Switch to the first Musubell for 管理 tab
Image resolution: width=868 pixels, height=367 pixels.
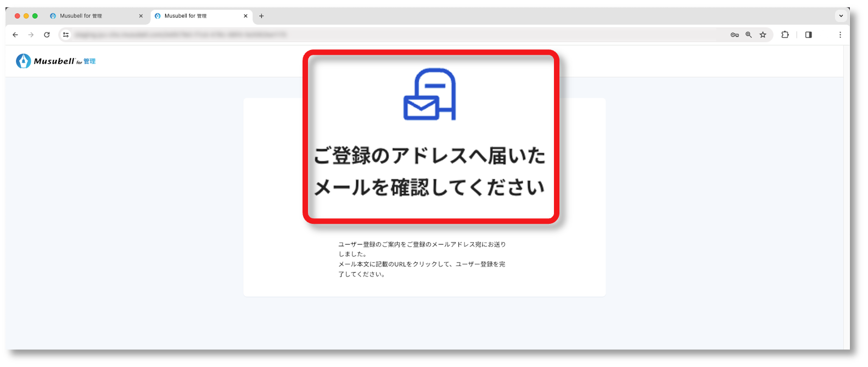coord(88,16)
